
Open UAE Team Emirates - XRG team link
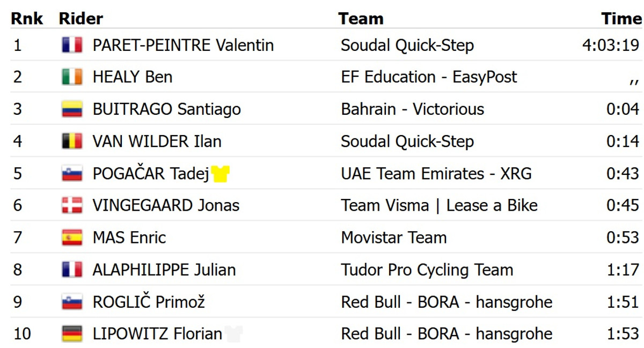tap(436, 174)
